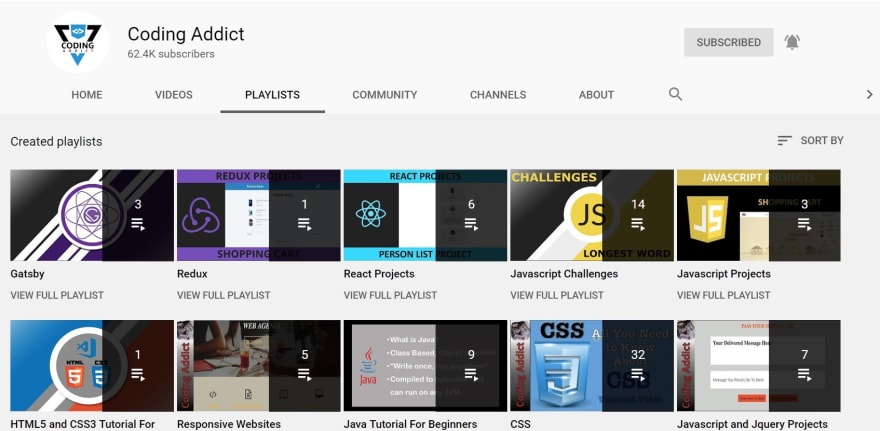The height and width of the screenshot is (431, 880).
Task: Open the CSS playlist title
Action: click(x=520, y=424)
